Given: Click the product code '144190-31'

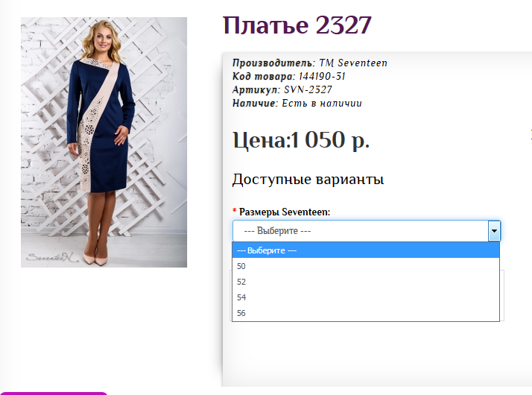Looking at the screenshot, I should pos(322,76).
